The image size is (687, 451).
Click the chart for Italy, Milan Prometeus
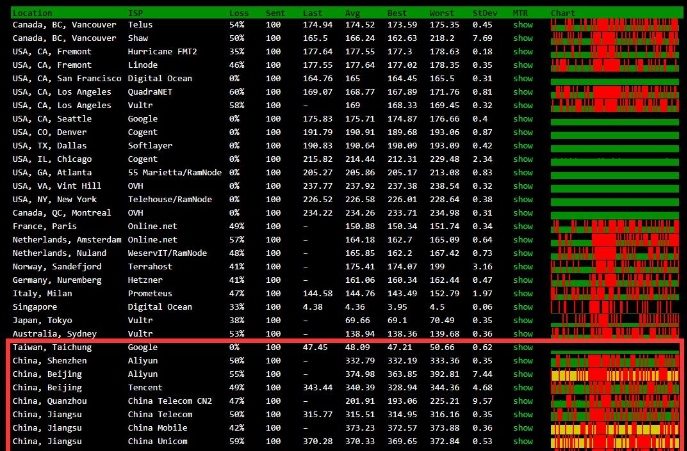coord(615,294)
